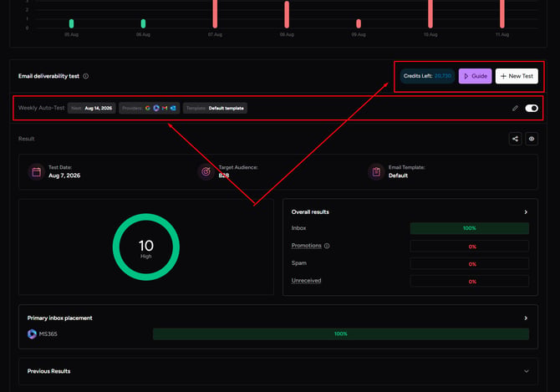560x392 pixels.
Task: Expand Primary inbox placement chevron
Action: coord(526,318)
